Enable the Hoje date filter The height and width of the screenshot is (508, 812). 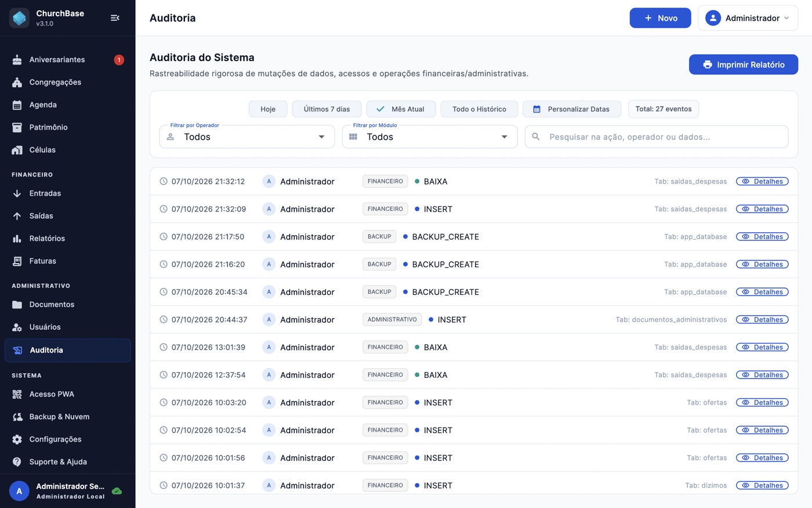(268, 109)
